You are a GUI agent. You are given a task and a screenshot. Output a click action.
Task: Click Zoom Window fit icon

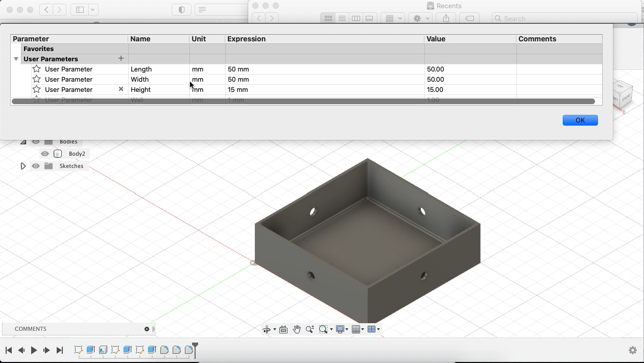(323, 329)
